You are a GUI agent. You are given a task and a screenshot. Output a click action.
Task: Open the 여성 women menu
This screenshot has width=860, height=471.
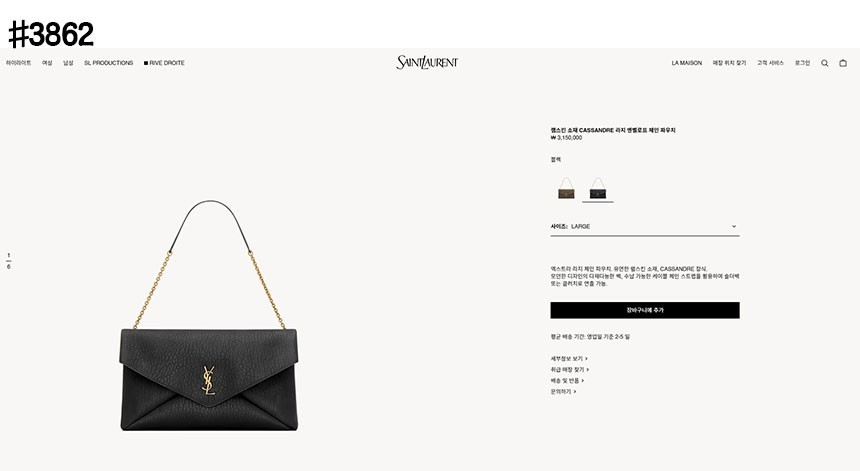(x=47, y=63)
